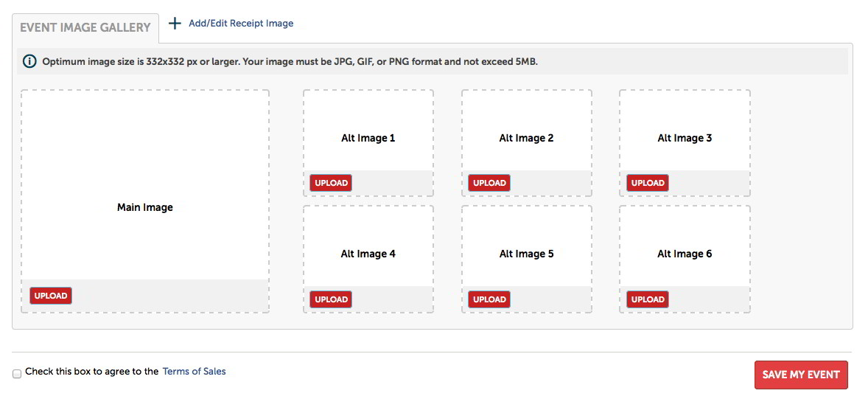Upload a file for the Main Image
This screenshot has height=396, width=868.
tap(51, 296)
